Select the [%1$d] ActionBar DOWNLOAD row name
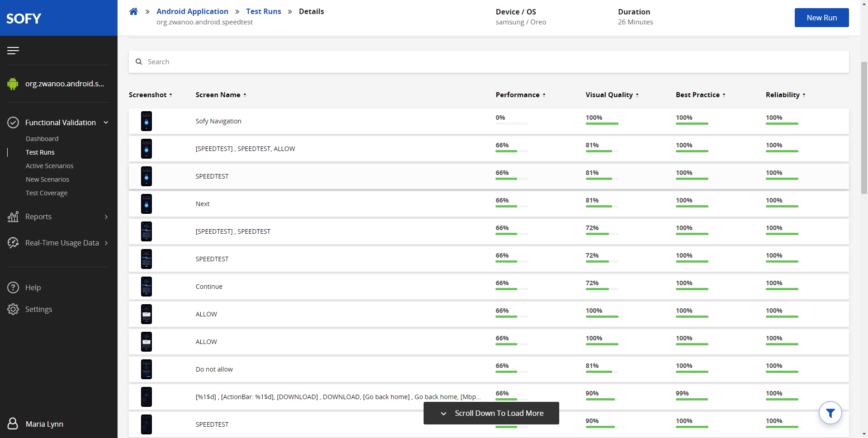 coord(338,397)
